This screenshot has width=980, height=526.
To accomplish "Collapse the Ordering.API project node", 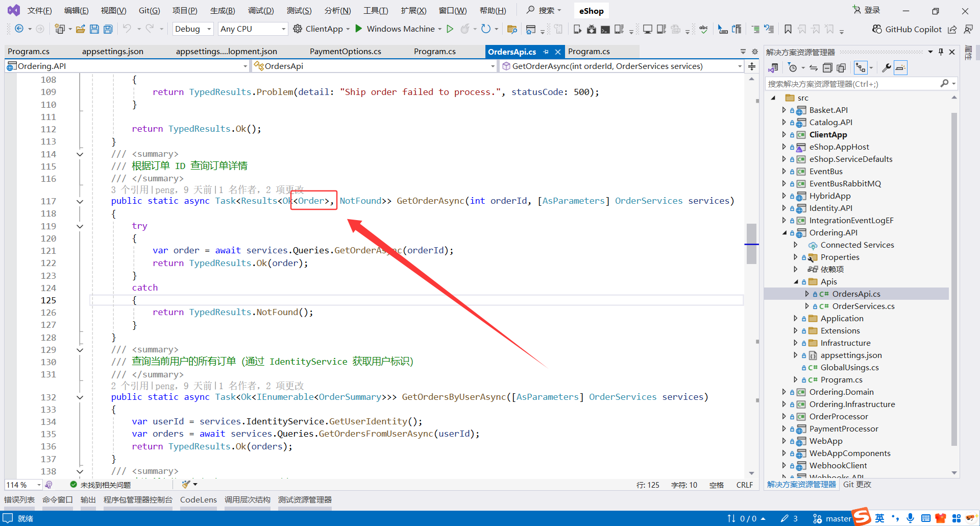I will pos(785,233).
